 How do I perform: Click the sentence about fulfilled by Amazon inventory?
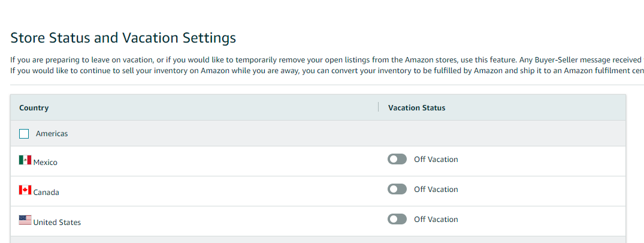(x=327, y=71)
